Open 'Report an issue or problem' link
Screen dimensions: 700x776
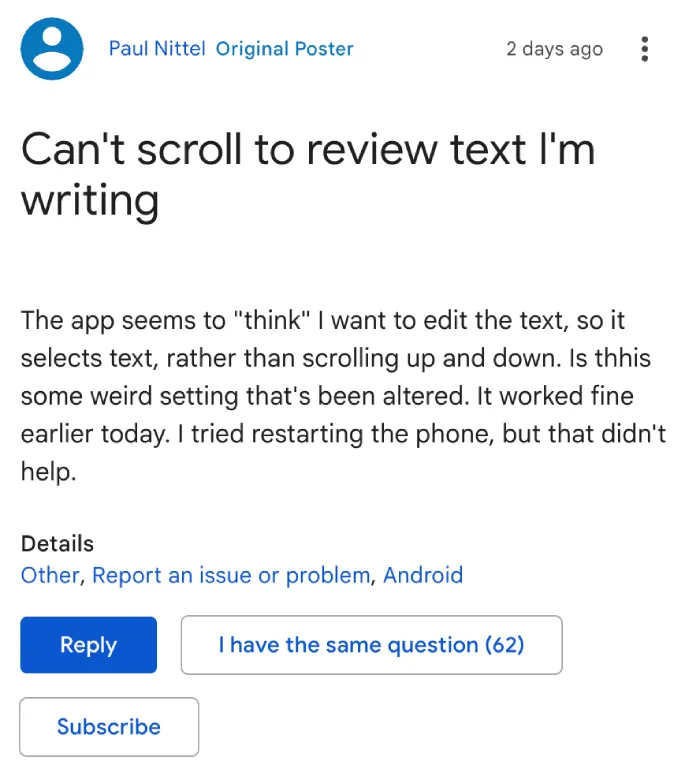click(x=231, y=576)
